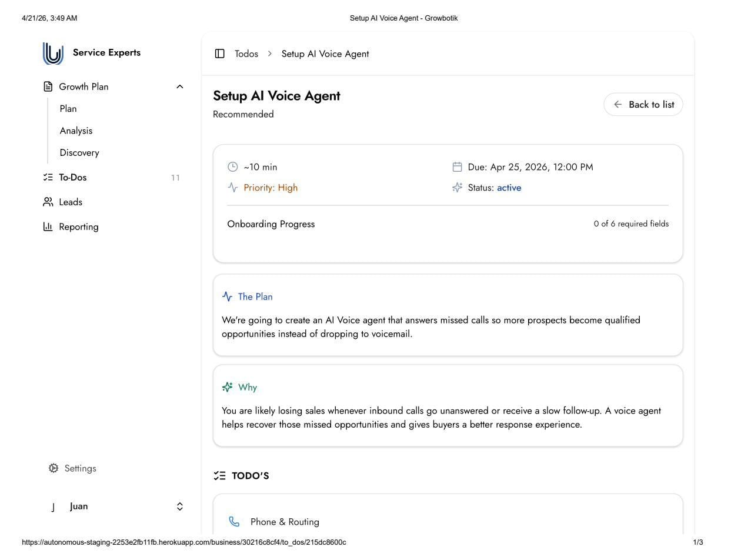The height and width of the screenshot is (560, 741).
Task: Click the Leads people icon
Action: 48,202
